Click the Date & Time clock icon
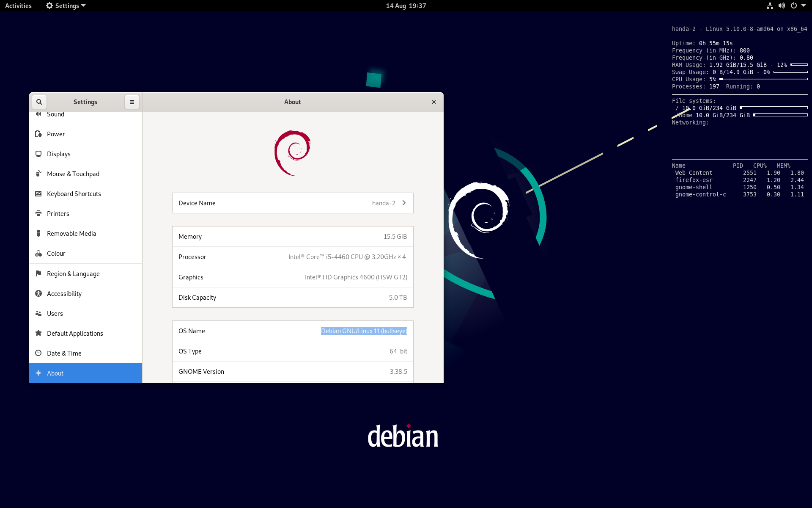812x508 pixels. click(38, 353)
